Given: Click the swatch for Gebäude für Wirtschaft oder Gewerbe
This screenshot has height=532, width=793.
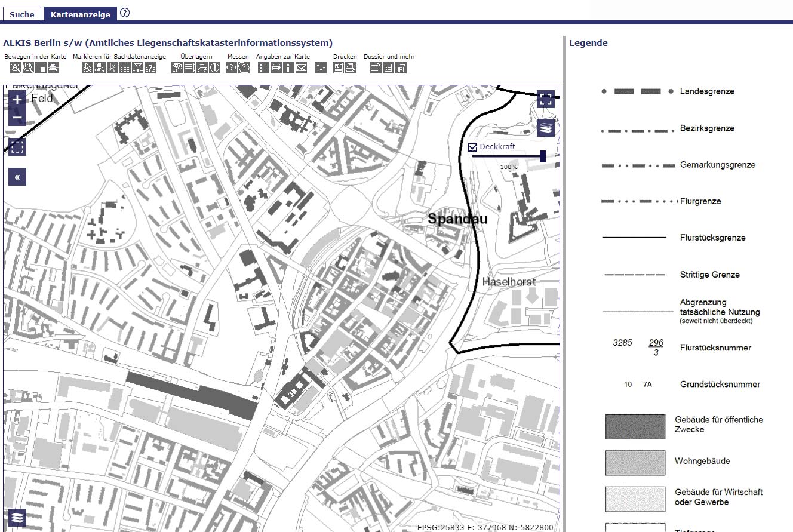Looking at the screenshot, I should pyautogui.click(x=635, y=499).
